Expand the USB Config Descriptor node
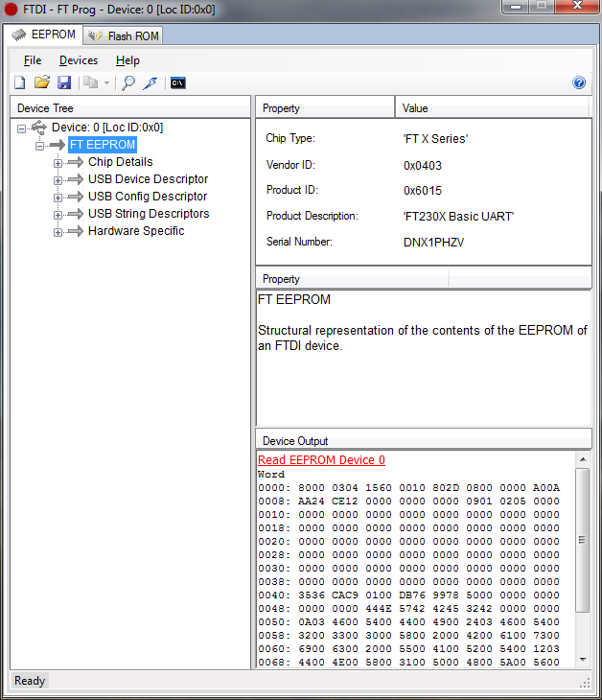The image size is (602, 700). coord(58,198)
